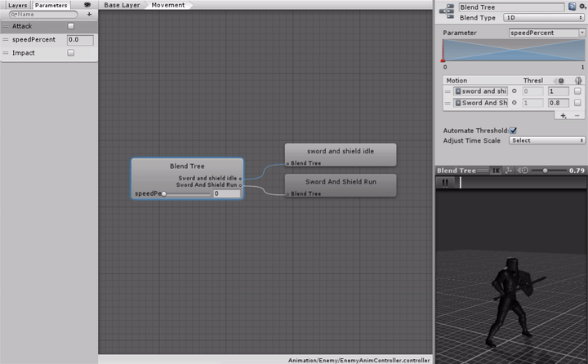
Task: Open the Adjust Time Scale dropdown
Action: tap(546, 140)
